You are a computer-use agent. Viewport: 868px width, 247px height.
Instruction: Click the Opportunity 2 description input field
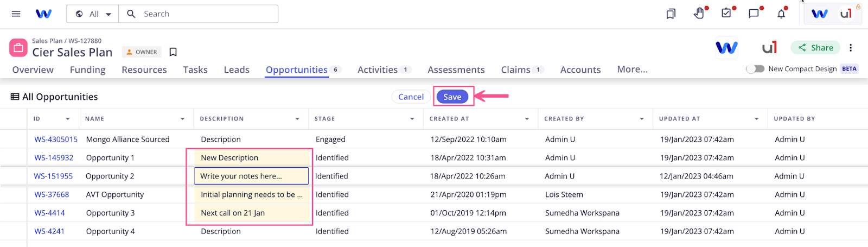click(251, 176)
